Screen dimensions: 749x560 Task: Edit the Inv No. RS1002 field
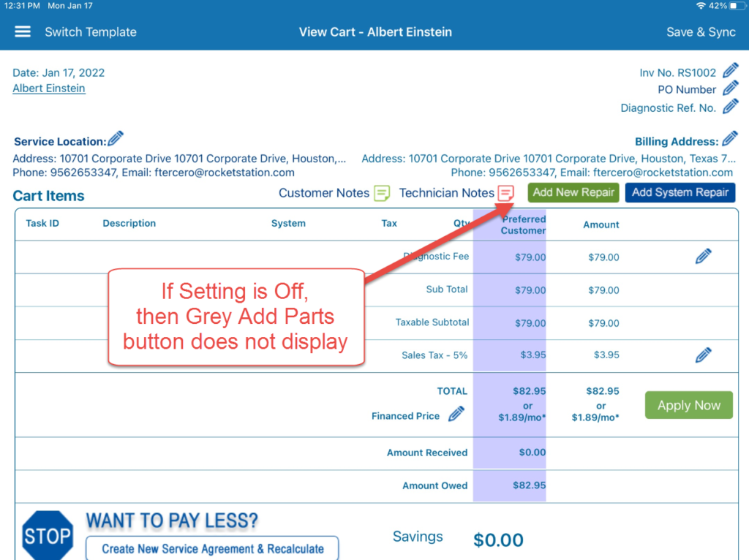tap(730, 72)
